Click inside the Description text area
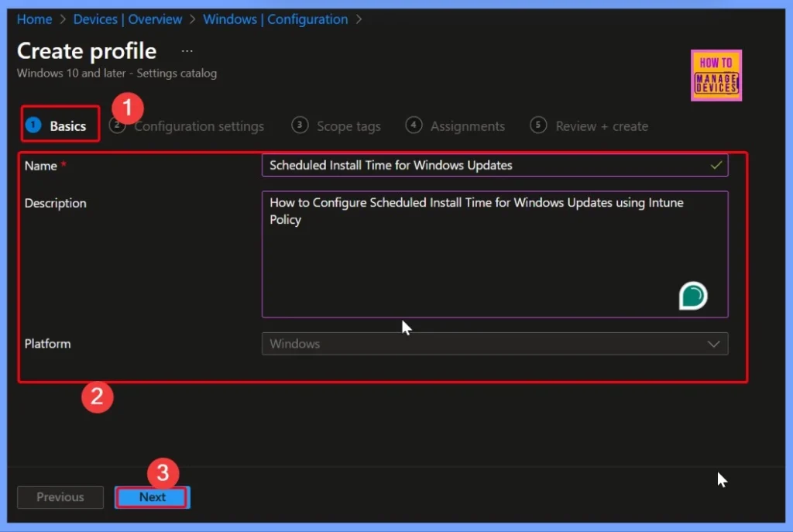Viewport: 793px width, 532px height. click(495, 254)
